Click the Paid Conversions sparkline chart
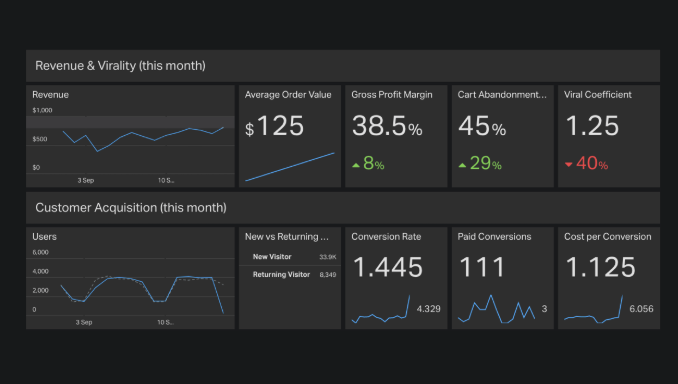Screen dimensions: 678x384 coord(496,309)
